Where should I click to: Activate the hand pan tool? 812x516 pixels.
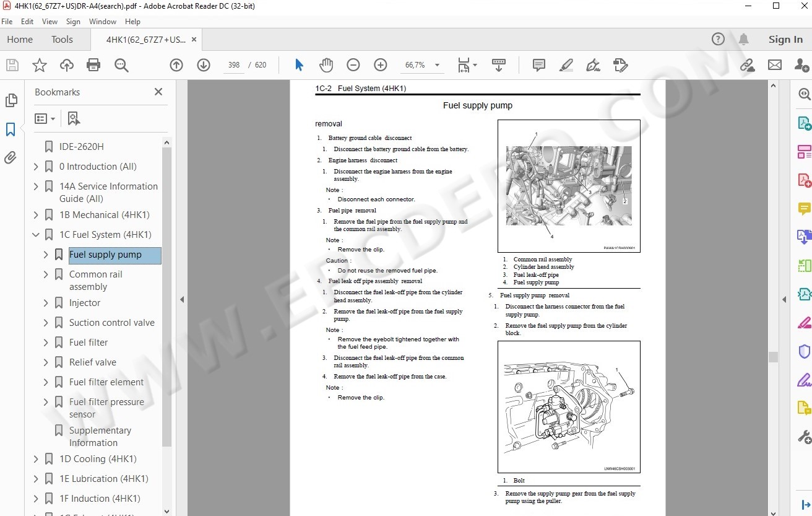(x=326, y=65)
